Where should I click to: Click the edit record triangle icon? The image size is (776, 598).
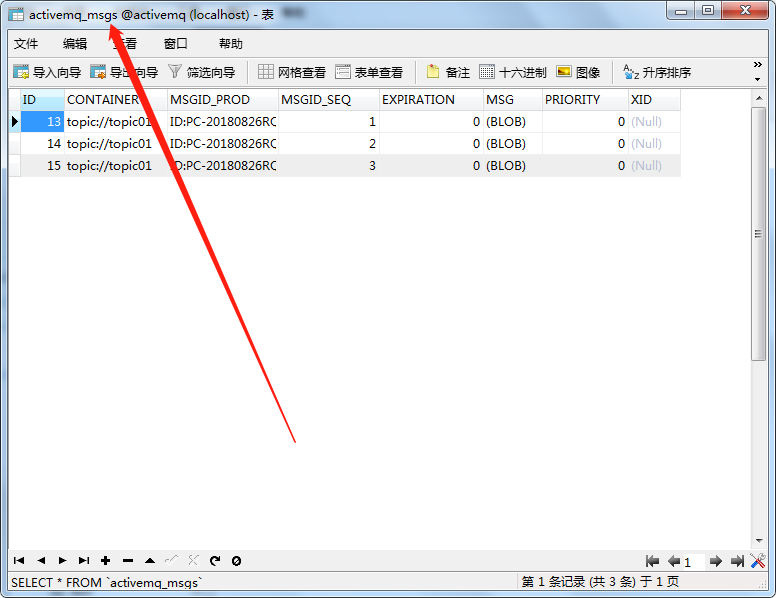[x=150, y=560]
